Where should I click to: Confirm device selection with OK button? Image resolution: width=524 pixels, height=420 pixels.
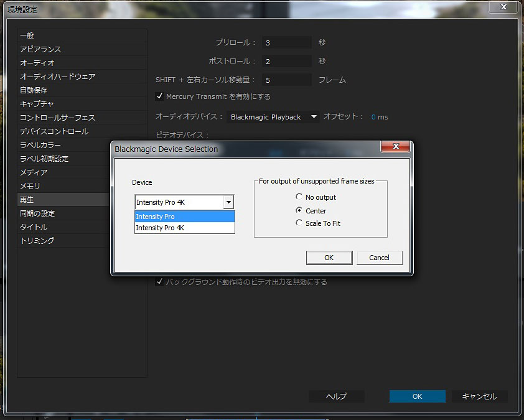[329, 258]
